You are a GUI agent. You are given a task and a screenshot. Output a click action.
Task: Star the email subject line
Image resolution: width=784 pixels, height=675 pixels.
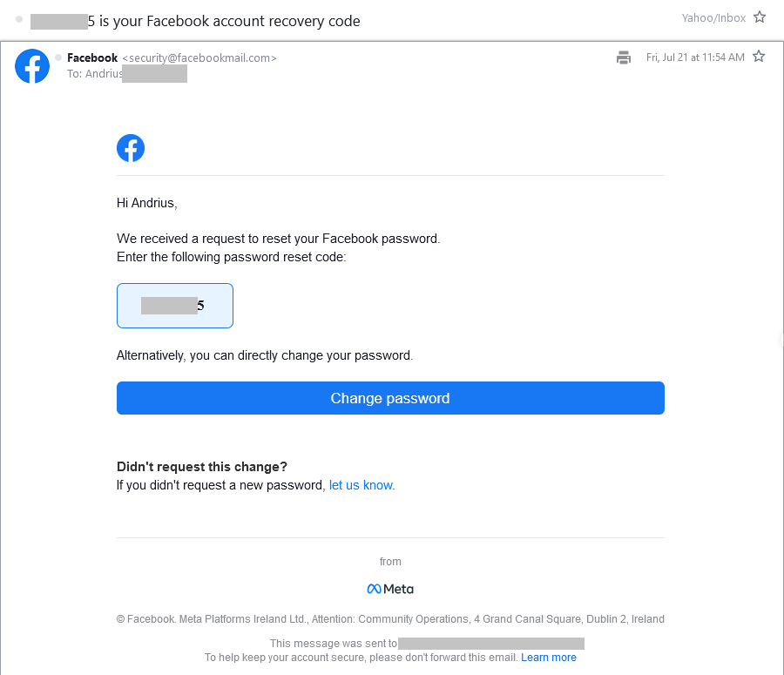point(760,17)
